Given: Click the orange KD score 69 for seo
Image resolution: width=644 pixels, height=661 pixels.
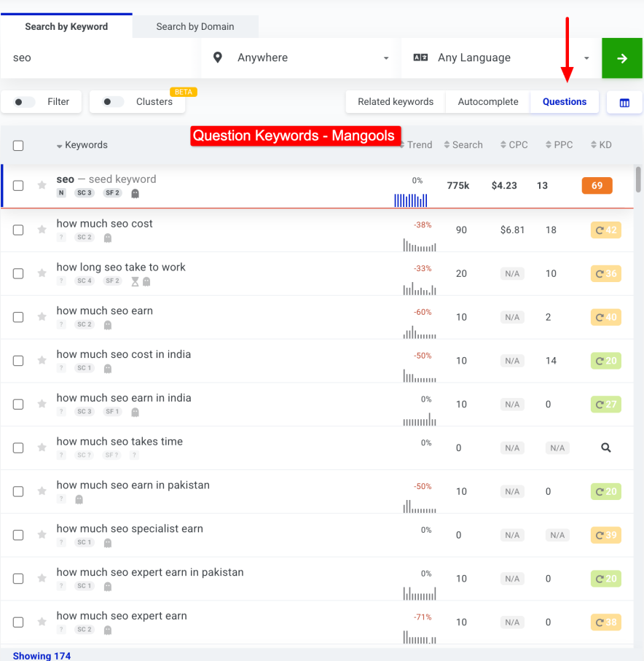Looking at the screenshot, I should tap(597, 185).
